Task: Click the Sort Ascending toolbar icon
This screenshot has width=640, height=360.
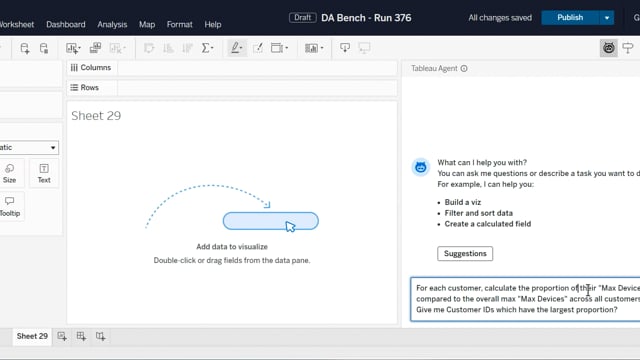Action: point(168,48)
